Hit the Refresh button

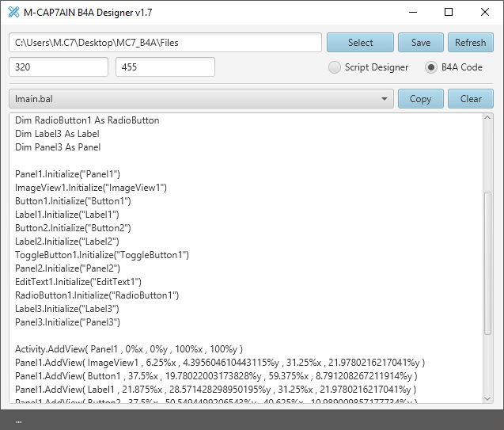point(471,43)
